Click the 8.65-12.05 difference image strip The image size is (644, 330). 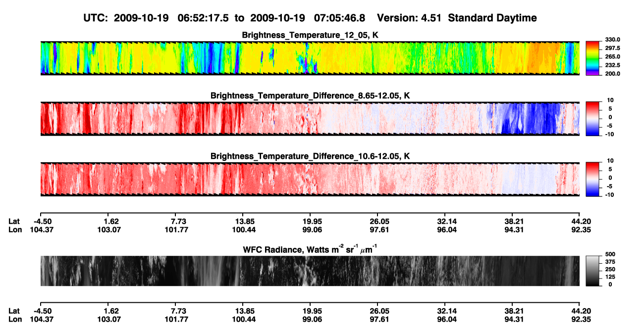tap(310, 119)
